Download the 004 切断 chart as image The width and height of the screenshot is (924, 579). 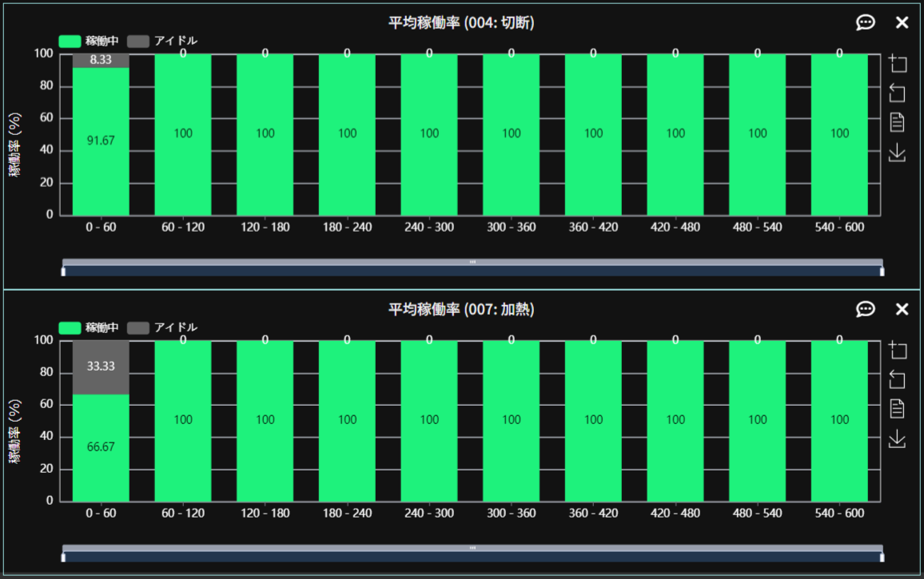[x=898, y=152]
